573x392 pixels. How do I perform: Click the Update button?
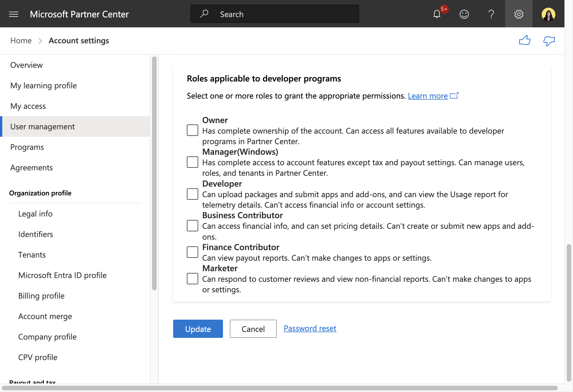[x=198, y=329]
